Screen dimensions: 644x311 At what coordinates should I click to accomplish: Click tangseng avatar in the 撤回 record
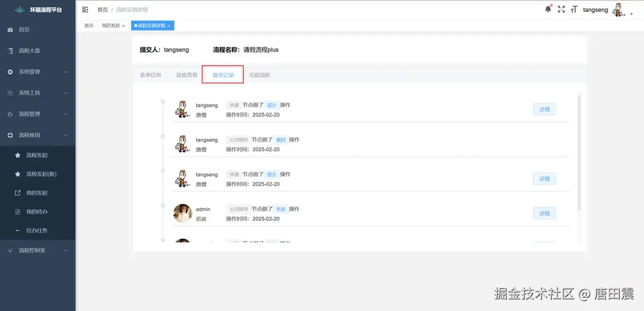tap(183, 144)
